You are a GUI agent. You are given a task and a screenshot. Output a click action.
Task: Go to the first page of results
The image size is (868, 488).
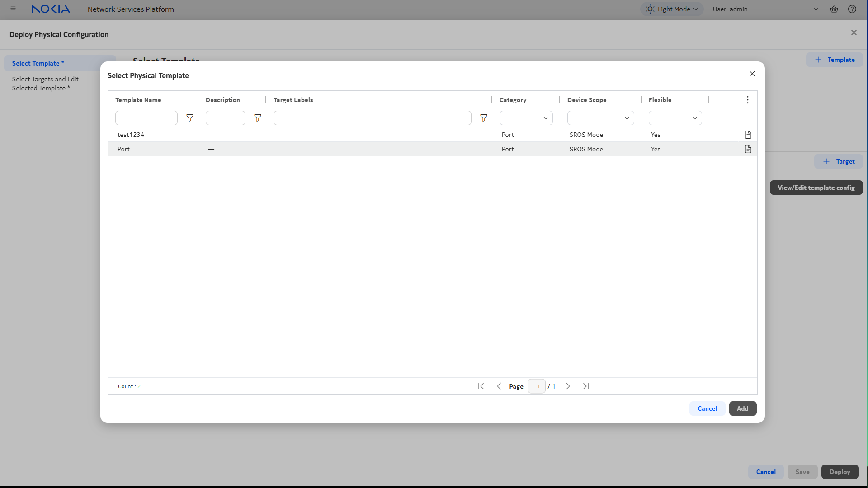481,386
